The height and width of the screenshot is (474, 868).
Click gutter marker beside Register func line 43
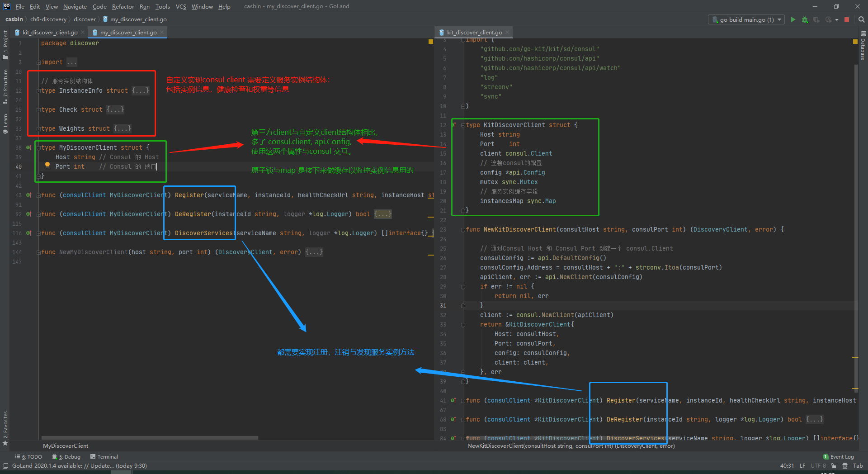coord(29,195)
